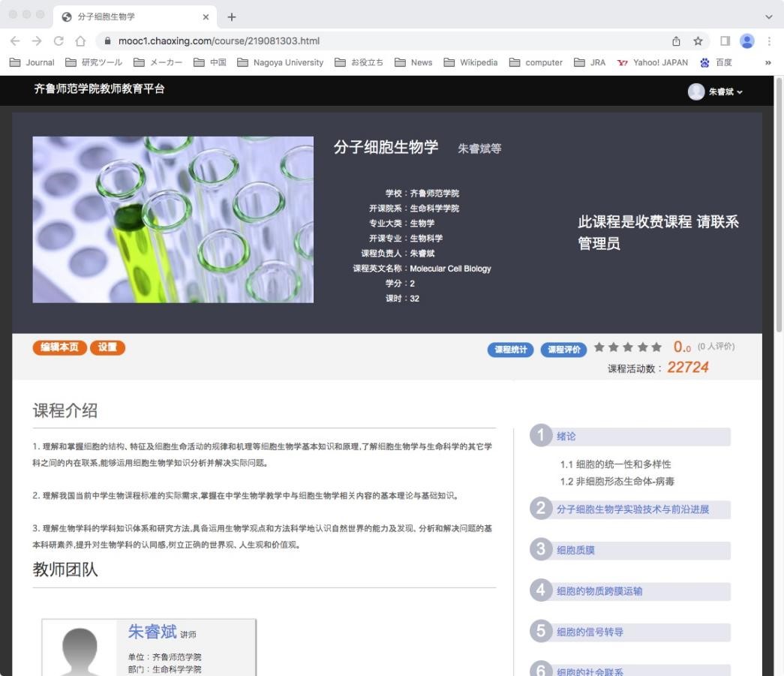Click the browser back arrow
This screenshot has height=676, width=784.
17,41
